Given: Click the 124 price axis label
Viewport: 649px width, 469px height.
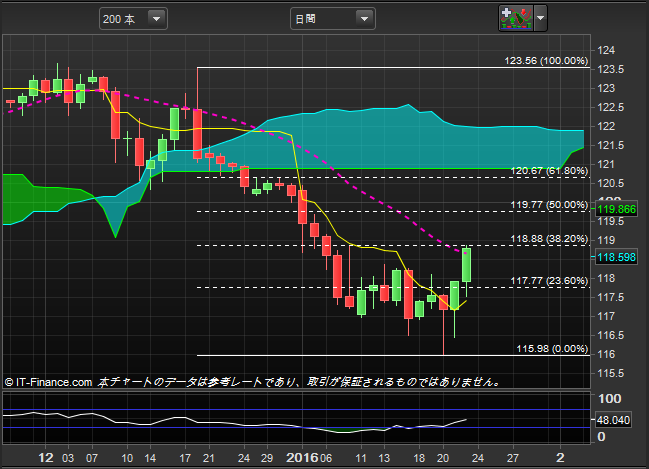Looking at the screenshot, I should pyautogui.click(x=606, y=50).
